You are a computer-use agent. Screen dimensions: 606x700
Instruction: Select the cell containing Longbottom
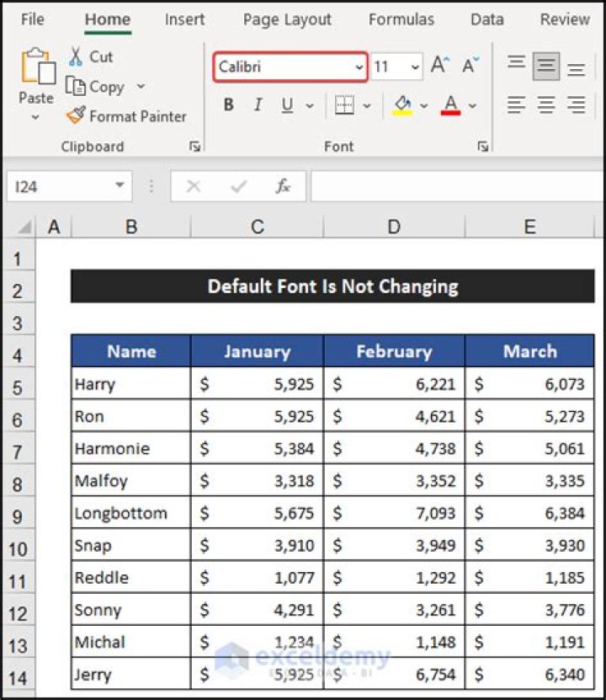[131, 513]
